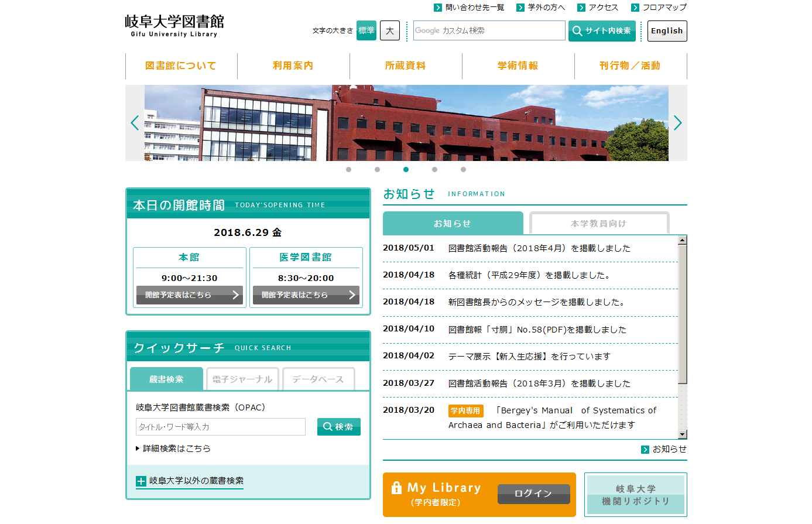Click the news list scrollbar thumb
The height and width of the screenshot is (524, 812).
tap(682, 314)
